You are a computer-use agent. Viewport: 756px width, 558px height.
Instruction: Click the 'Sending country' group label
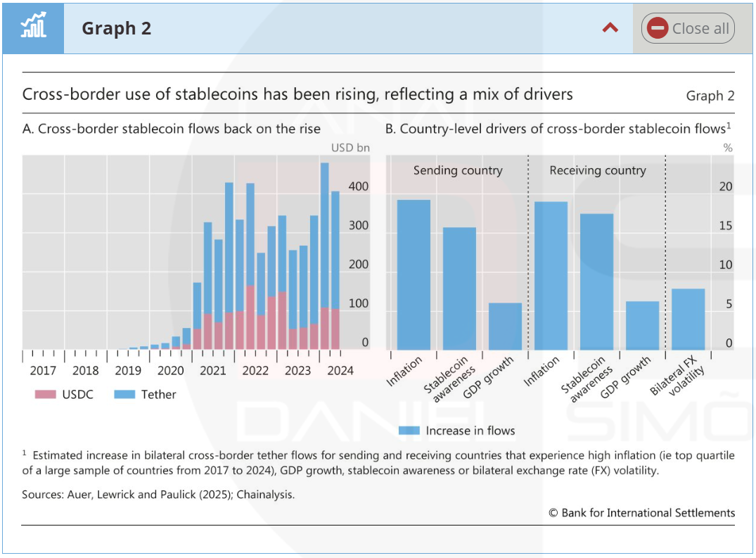click(458, 170)
